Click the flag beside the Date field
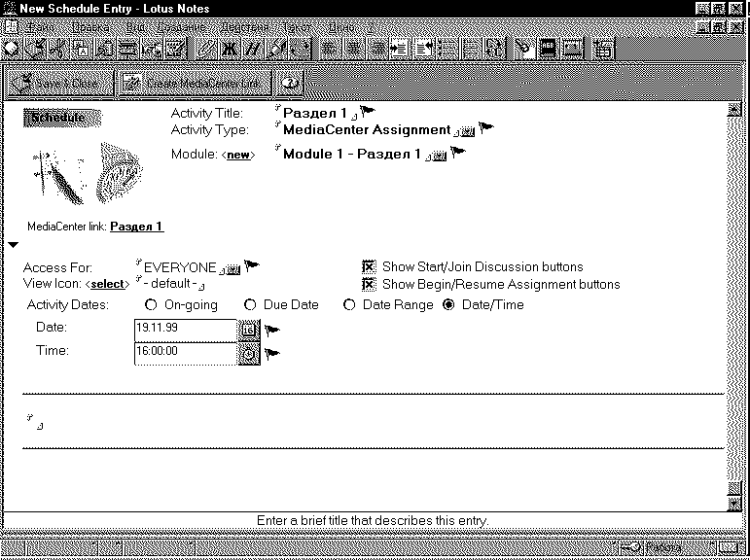750x560 pixels. coord(271,330)
